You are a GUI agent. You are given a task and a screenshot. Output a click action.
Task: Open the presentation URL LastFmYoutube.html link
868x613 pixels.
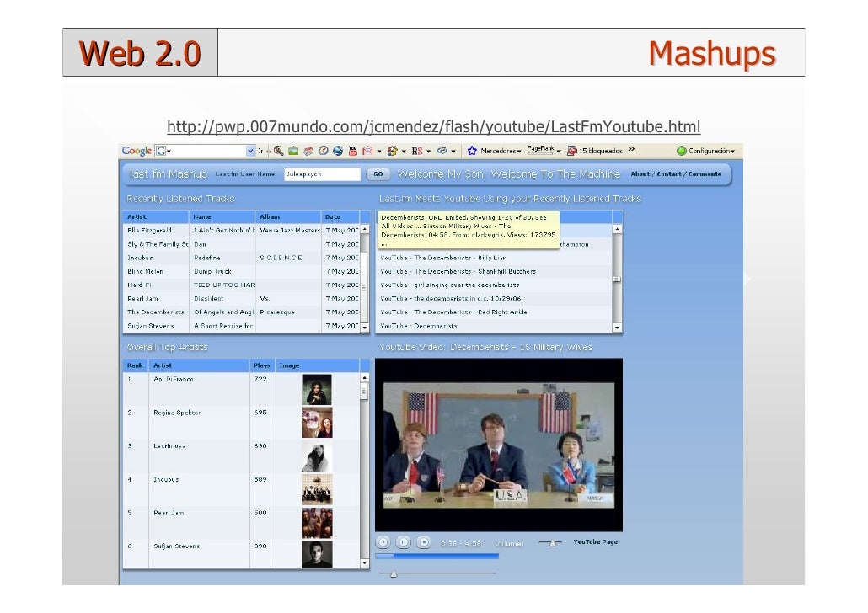click(433, 126)
